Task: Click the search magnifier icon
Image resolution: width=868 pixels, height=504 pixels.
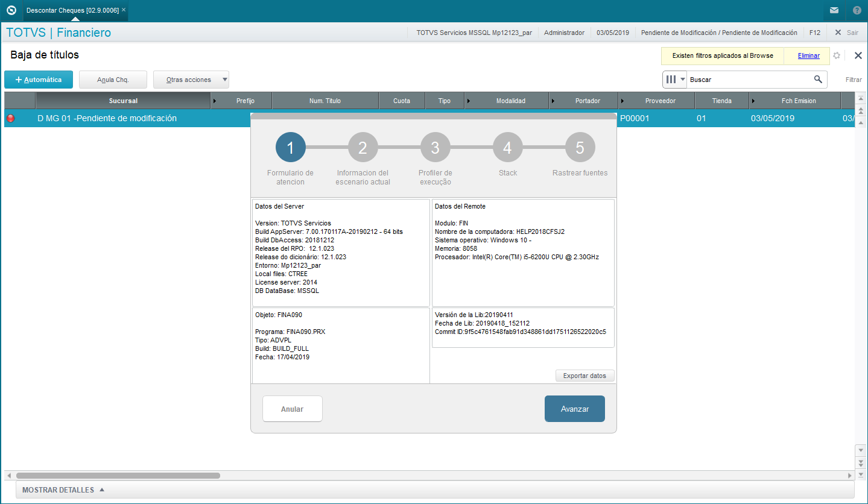Action: [x=818, y=79]
